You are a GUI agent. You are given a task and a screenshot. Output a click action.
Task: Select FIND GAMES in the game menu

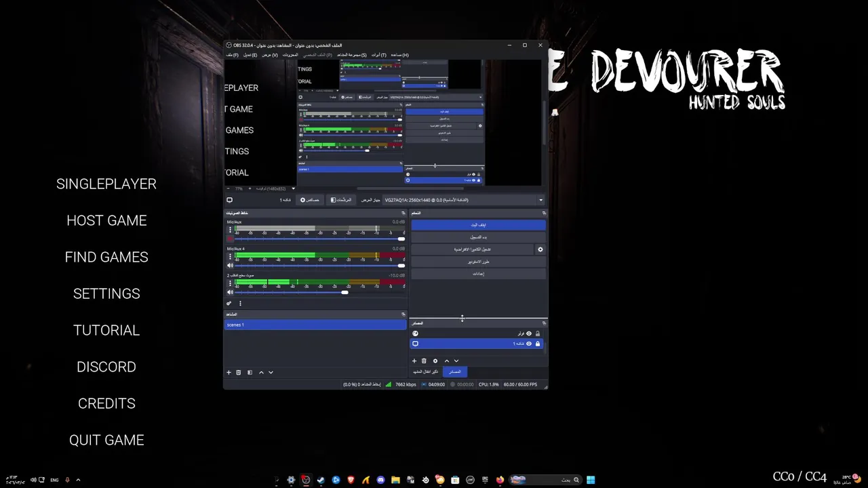[106, 257]
